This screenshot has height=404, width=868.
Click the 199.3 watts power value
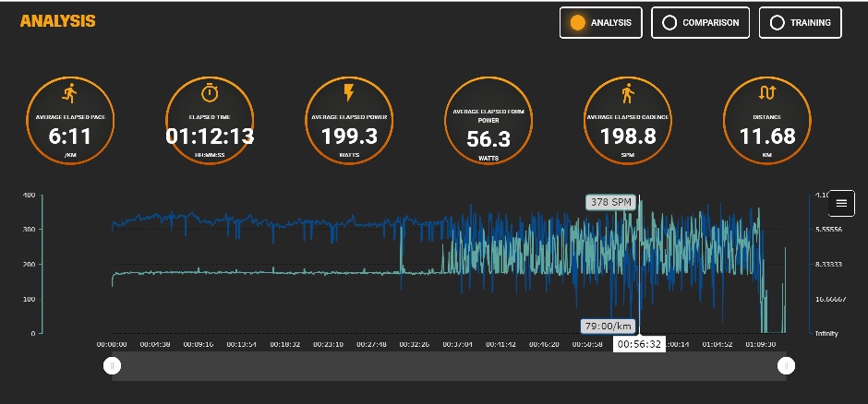349,137
